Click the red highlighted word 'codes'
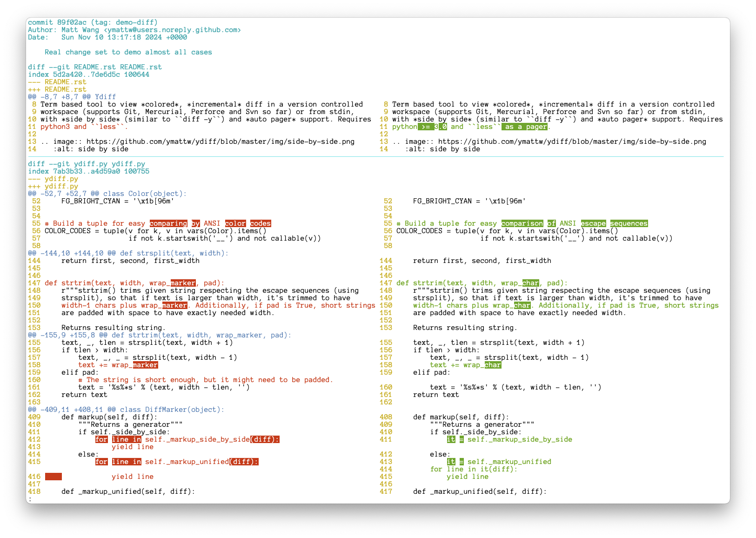This screenshot has height=538, width=756. pyautogui.click(x=261, y=223)
